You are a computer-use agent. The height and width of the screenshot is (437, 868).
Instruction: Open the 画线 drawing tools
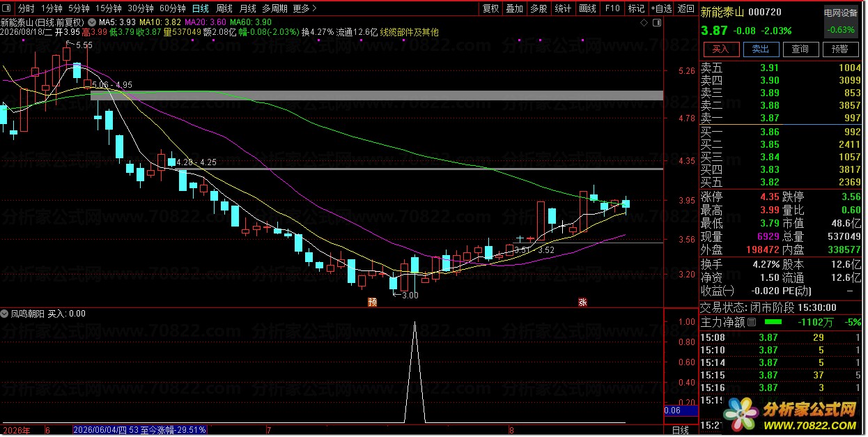(x=587, y=8)
